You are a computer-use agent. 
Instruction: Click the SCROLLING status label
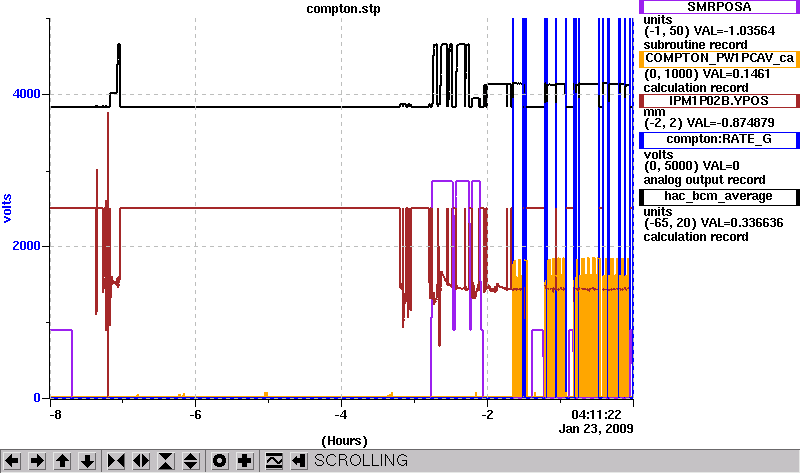(x=361, y=461)
